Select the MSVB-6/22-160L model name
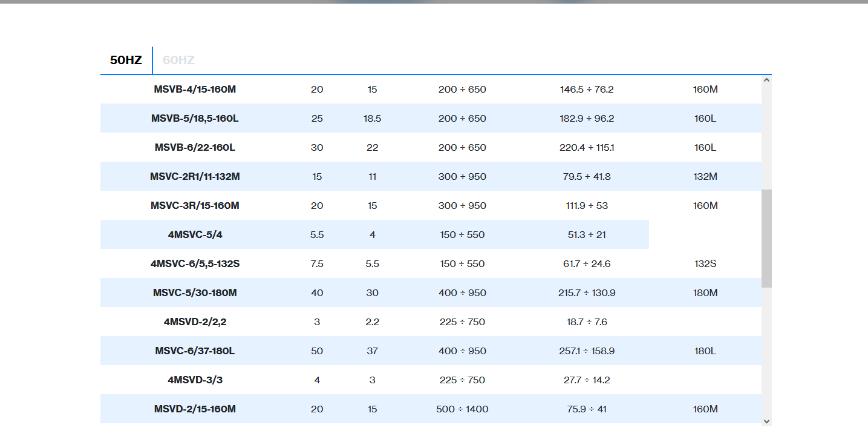Viewport: 868px width, 439px height. [x=195, y=148]
